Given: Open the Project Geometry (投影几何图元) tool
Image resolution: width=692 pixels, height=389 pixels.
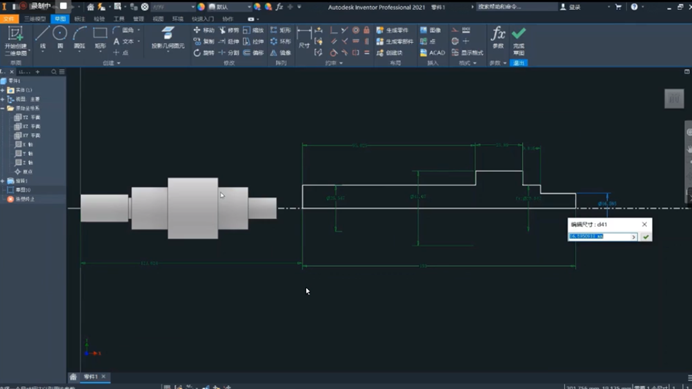Looking at the screenshot, I should tap(168, 38).
